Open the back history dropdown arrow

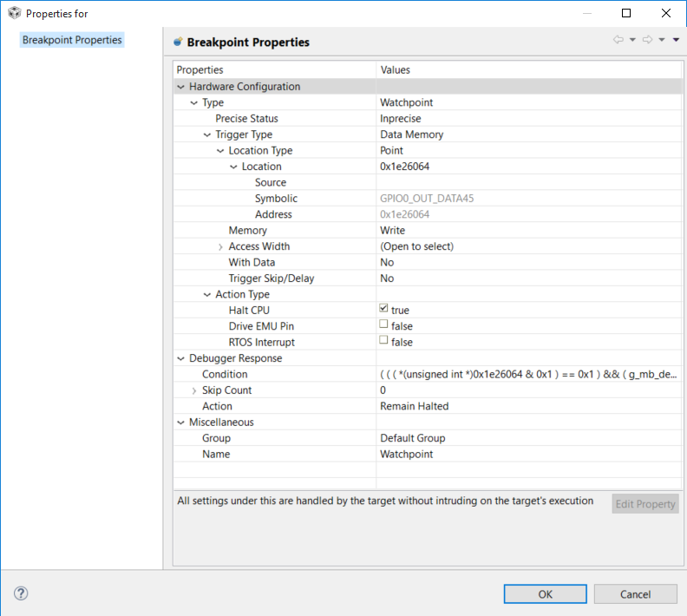click(632, 40)
